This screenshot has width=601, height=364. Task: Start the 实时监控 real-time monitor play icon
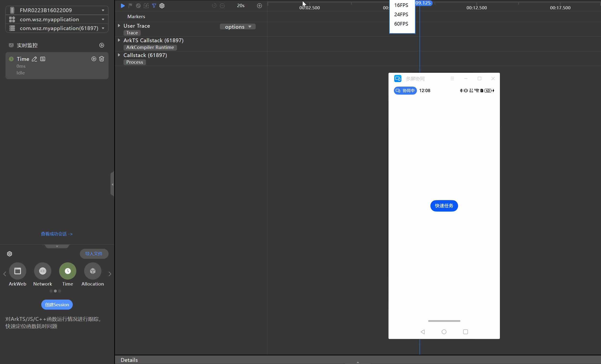tap(102, 45)
